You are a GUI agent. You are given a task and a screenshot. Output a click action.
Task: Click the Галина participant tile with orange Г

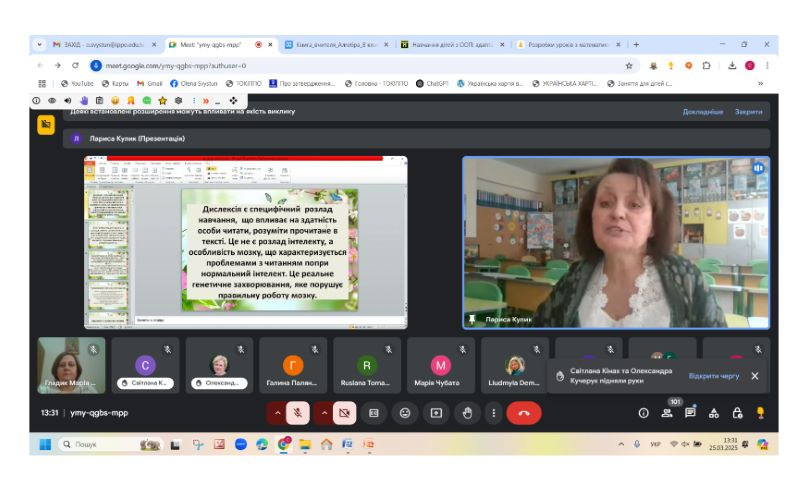coord(293,365)
